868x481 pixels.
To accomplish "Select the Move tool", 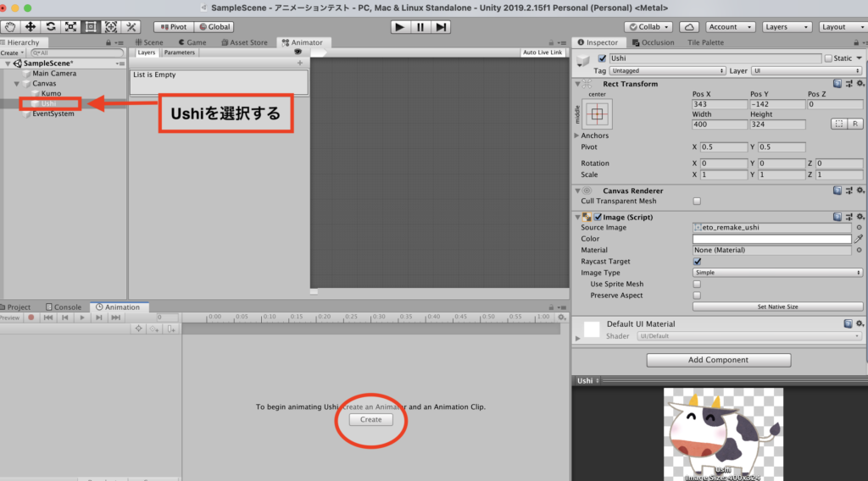I will (x=31, y=26).
